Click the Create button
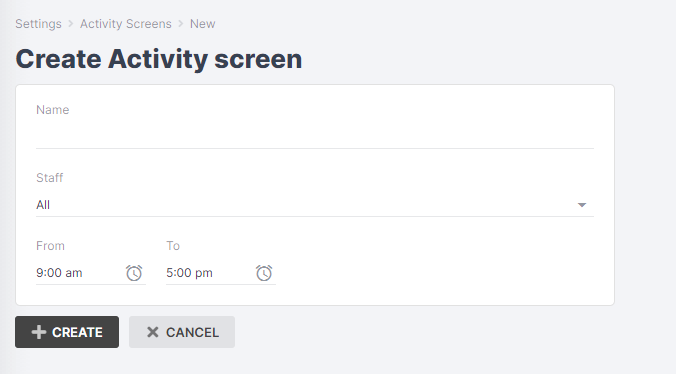 [x=67, y=332]
